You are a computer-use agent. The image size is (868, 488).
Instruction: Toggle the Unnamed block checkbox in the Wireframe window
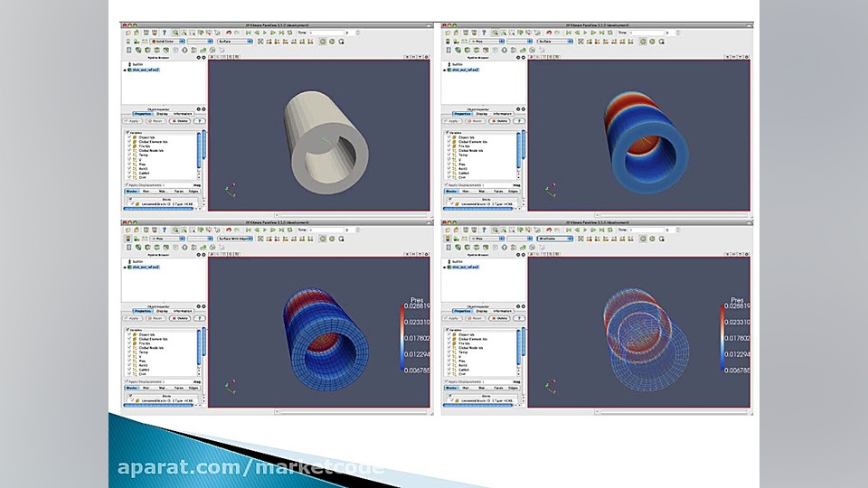point(452,400)
